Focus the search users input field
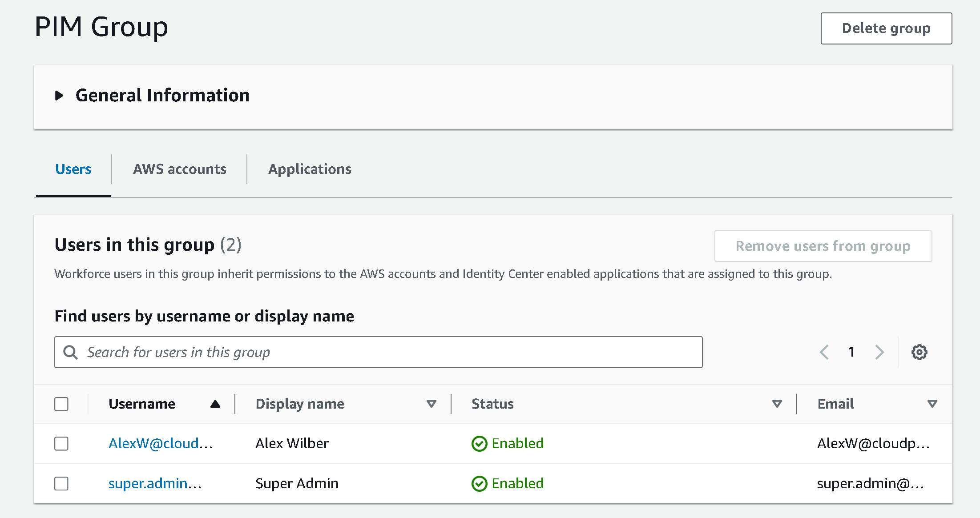The image size is (980, 518). tap(391, 352)
